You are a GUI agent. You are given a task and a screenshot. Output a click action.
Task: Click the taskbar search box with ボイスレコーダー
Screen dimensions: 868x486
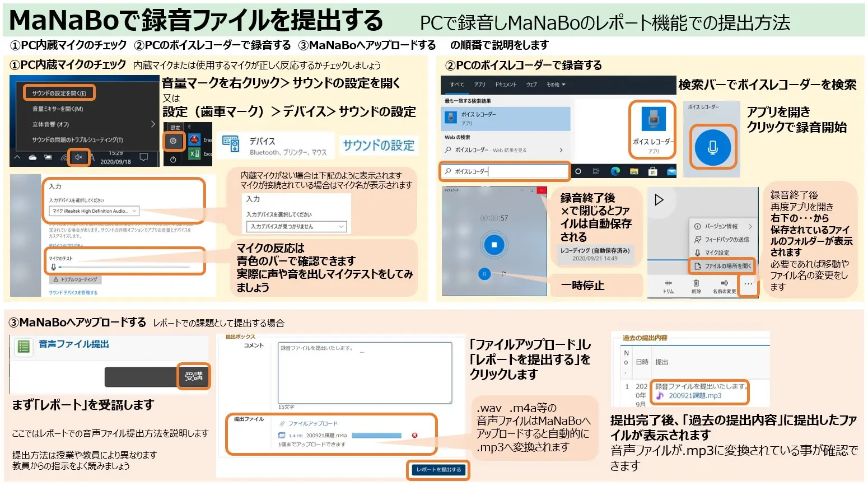[x=505, y=171]
